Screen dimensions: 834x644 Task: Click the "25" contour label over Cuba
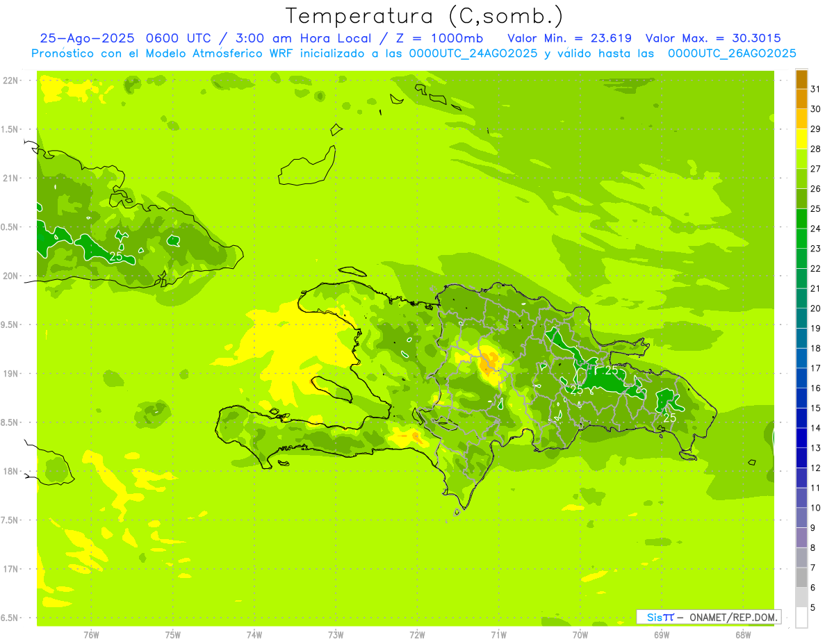click(116, 256)
